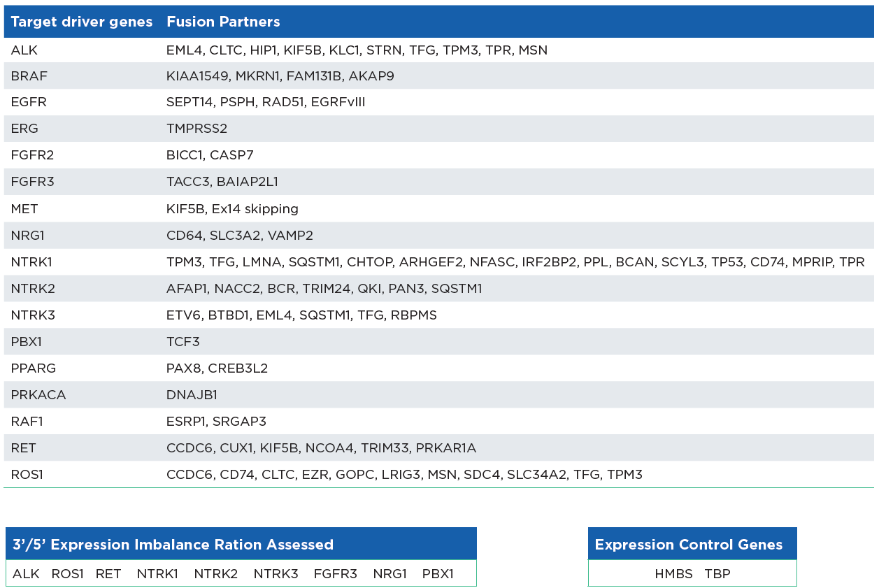The image size is (879, 588).
Task: Click the EGFR row label
Action: point(29,102)
